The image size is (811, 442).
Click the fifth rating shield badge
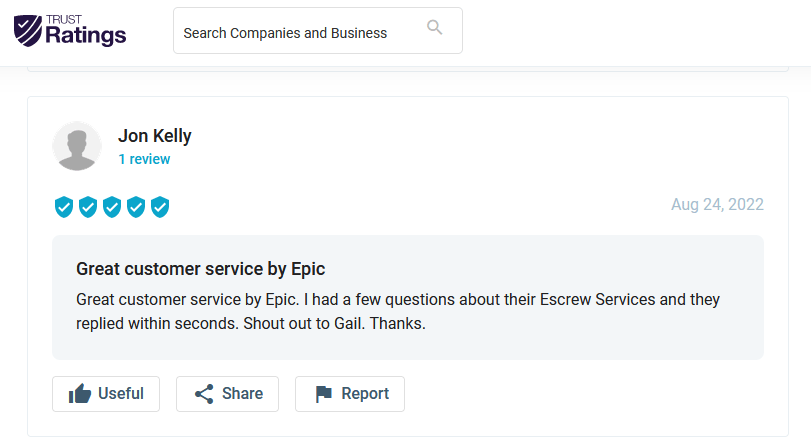[x=160, y=207]
